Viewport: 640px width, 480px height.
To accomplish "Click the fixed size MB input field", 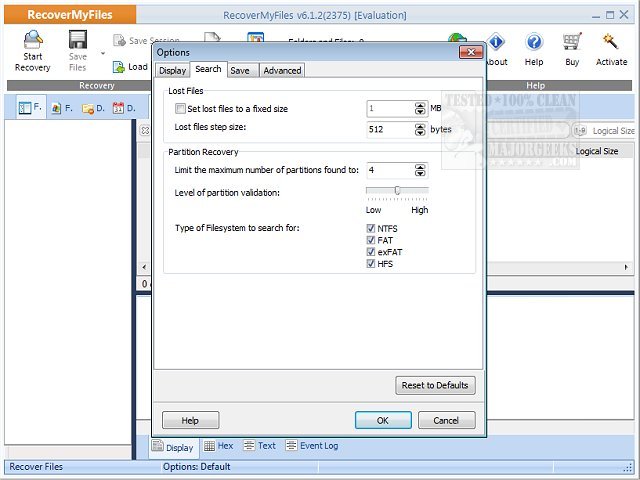I will coord(391,109).
